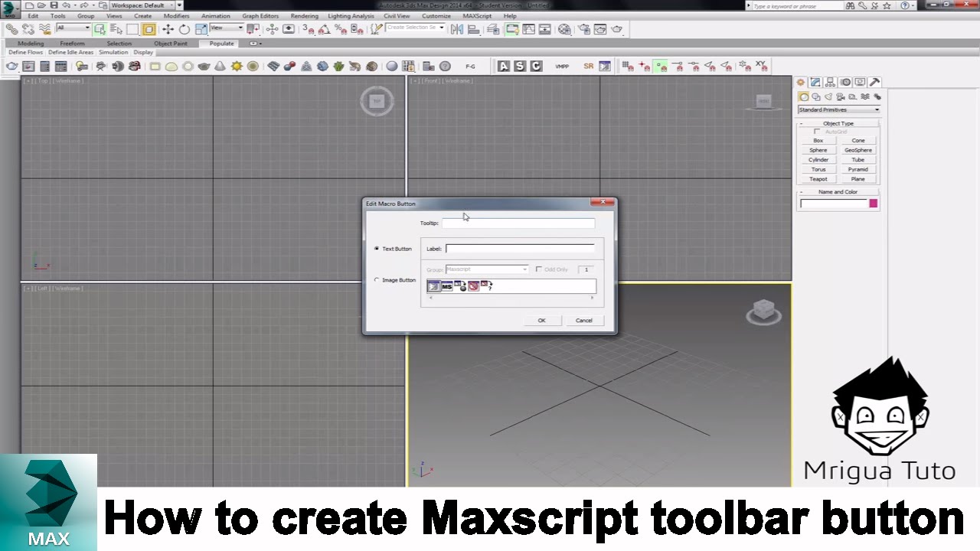Click Cancel in Edit Macro Button dialog
Viewport: 980px width, 551px height.
(x=583, y=321)
